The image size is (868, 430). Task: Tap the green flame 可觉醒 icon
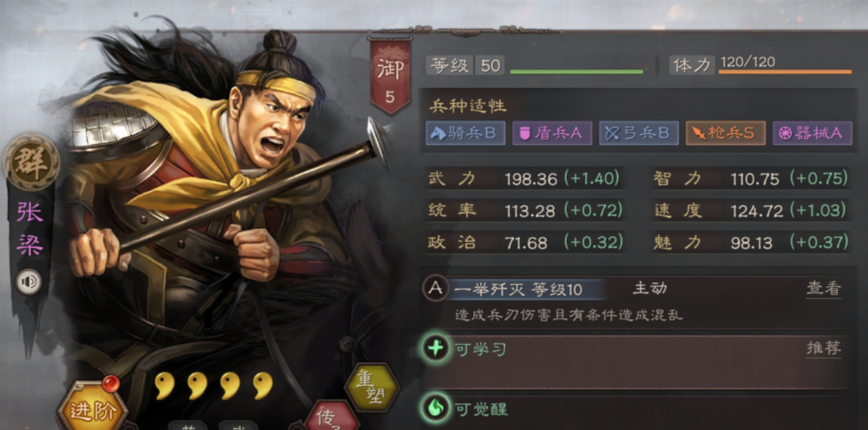(435, 408)
